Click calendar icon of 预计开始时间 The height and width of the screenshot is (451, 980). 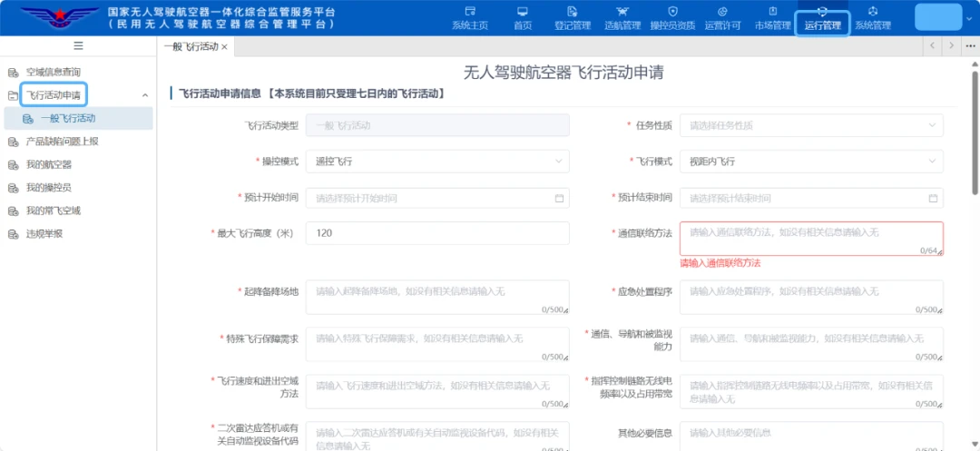559,198
